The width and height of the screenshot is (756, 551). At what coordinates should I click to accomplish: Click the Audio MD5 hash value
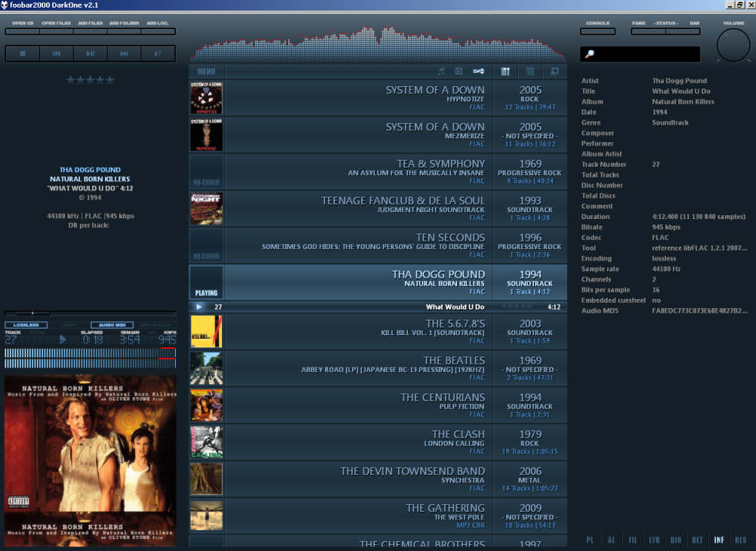click(x=700, y=311)
